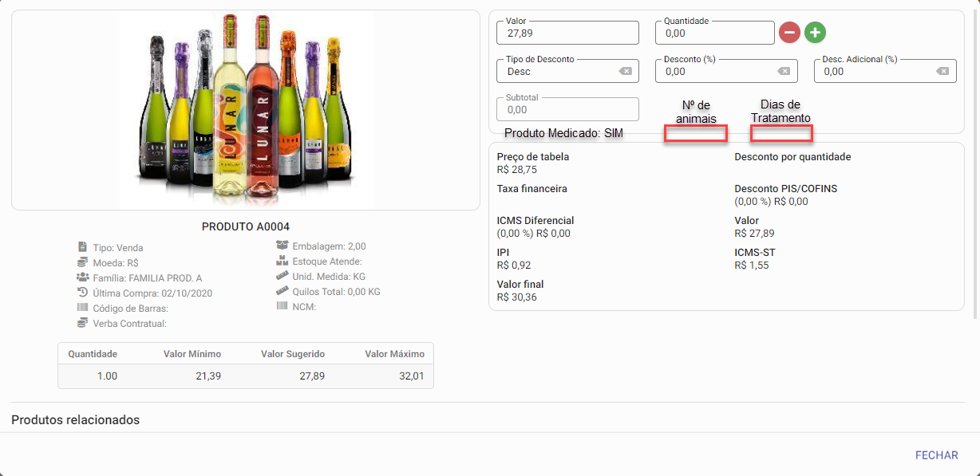Click the Valor Mínimo column header
This screenshot has height=476, width=980.
click(192, 354)
